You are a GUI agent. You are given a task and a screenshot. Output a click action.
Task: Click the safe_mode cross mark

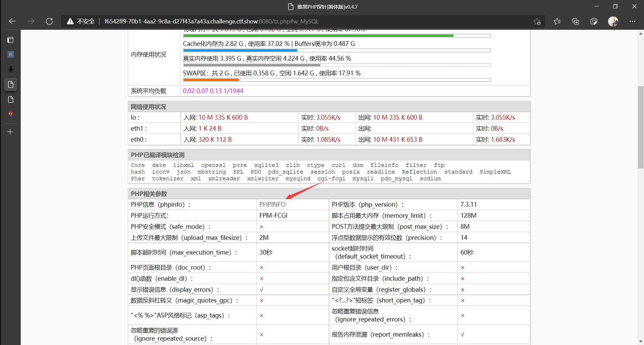pos(262,227)
